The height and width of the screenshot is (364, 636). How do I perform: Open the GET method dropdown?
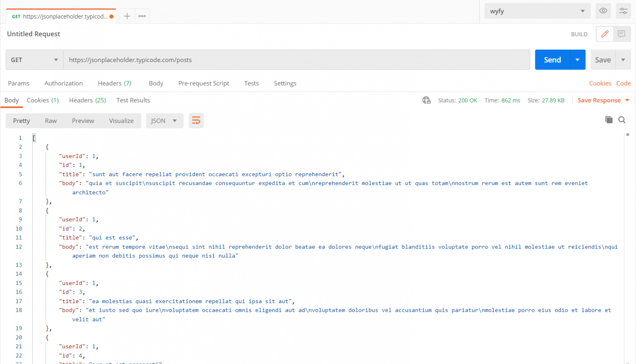tap(34, 60)
